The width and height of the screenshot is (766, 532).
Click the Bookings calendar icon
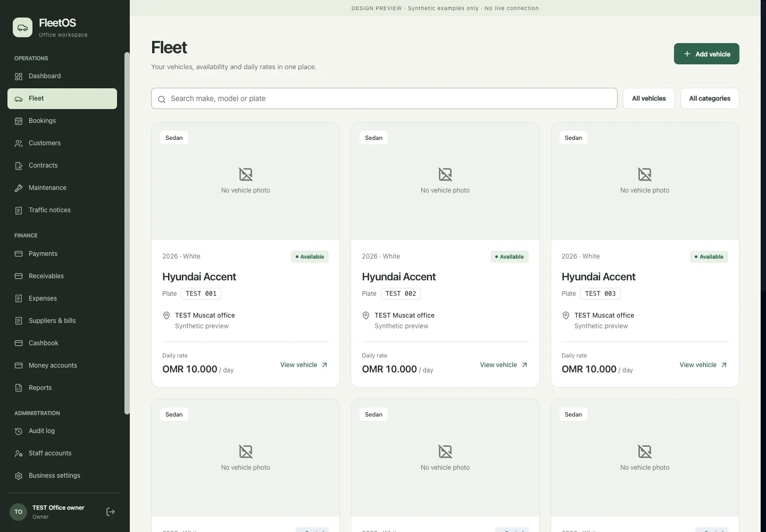pyautogui.click(x=19, y=121)
